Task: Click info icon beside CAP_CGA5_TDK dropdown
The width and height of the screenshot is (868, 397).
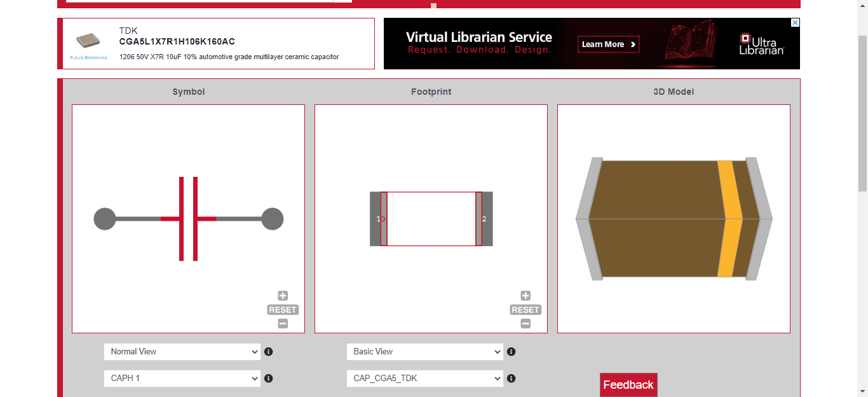Action: 512,379
